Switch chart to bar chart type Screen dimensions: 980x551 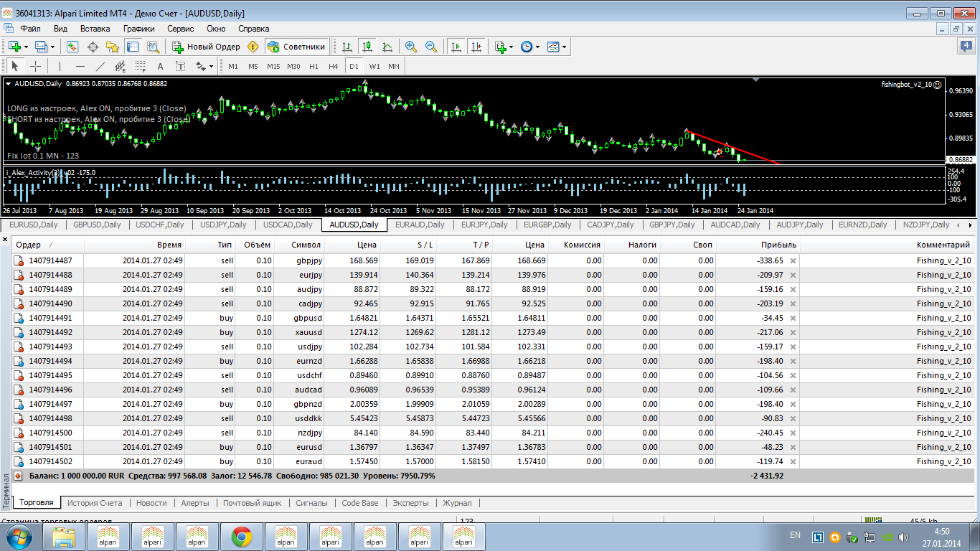(347, 47)
